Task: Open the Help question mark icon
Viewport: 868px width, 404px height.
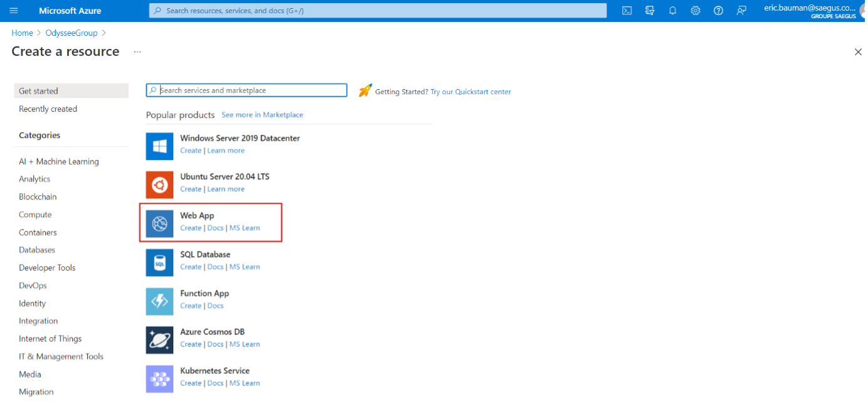Action: [719, 11]
